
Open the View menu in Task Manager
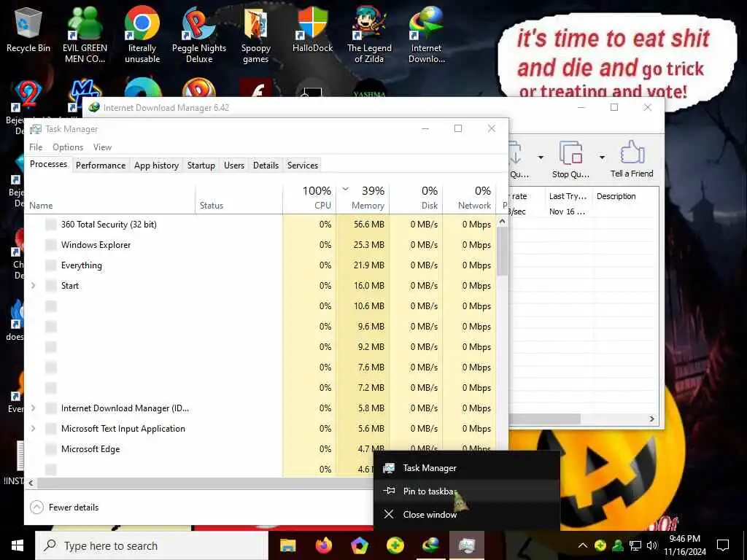[102, 147]
